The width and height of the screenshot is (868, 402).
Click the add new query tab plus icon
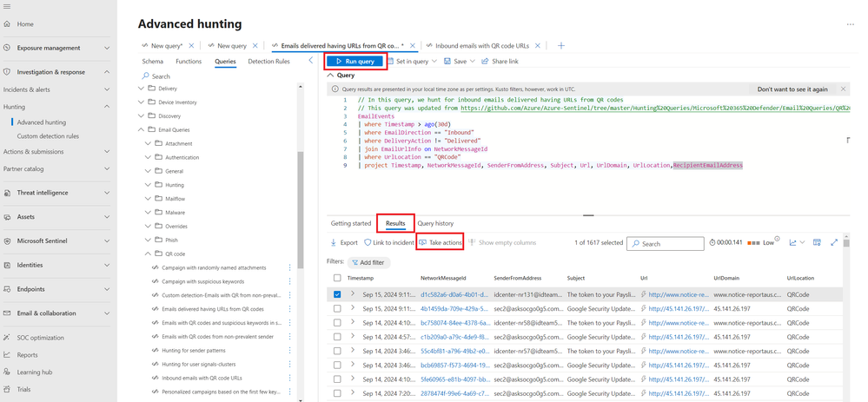(x=560, y=45)
